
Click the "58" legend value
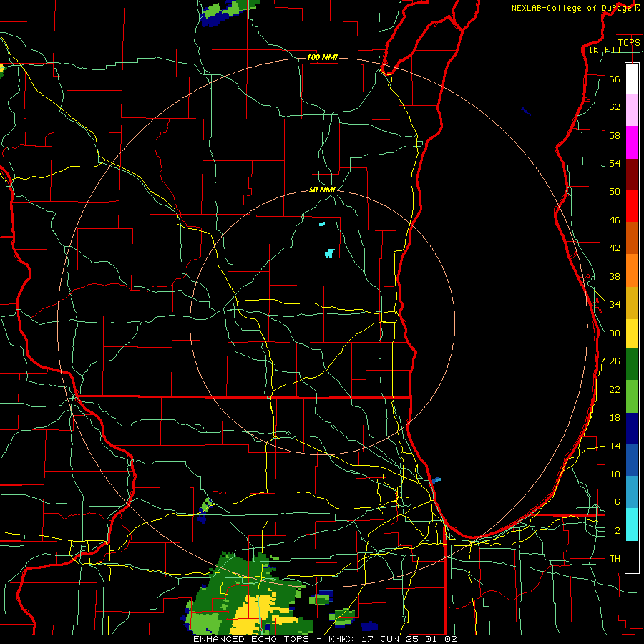click(x=615, y=135)
